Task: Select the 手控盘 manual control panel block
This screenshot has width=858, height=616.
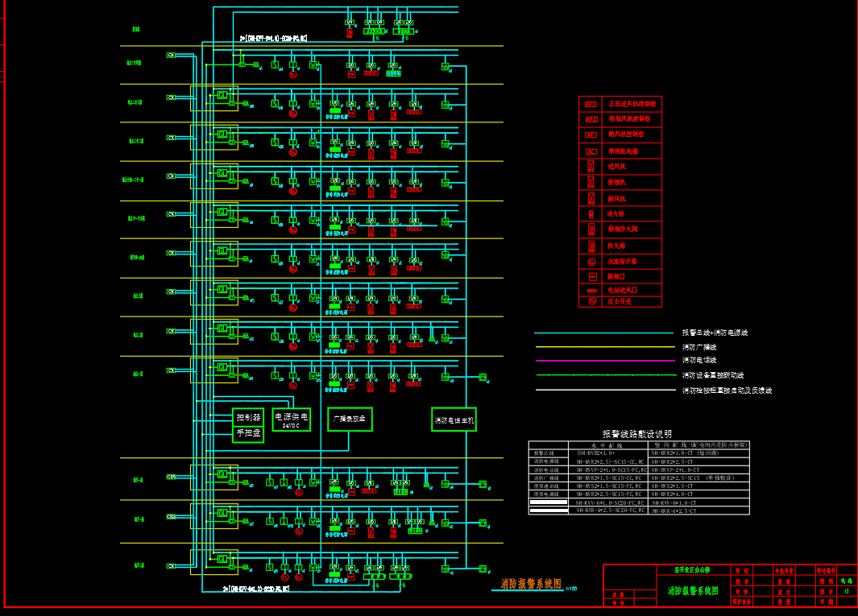Action: (x=247, y=434)
